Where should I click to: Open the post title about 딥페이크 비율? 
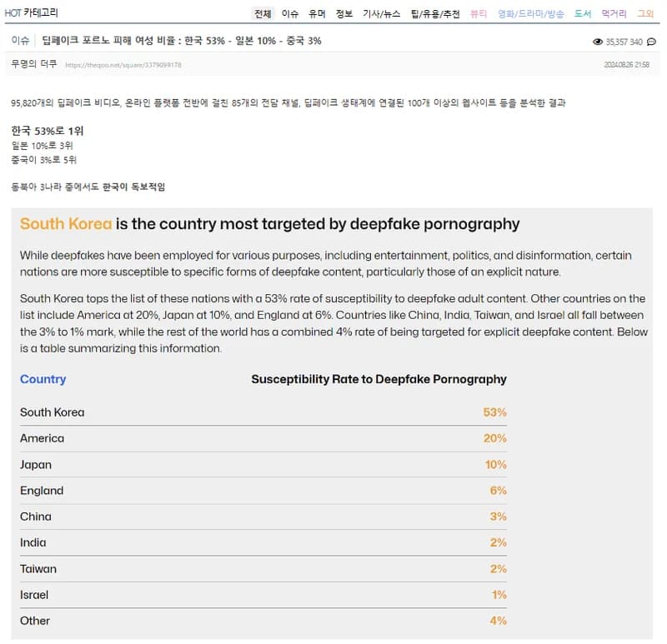click(182, 41)
